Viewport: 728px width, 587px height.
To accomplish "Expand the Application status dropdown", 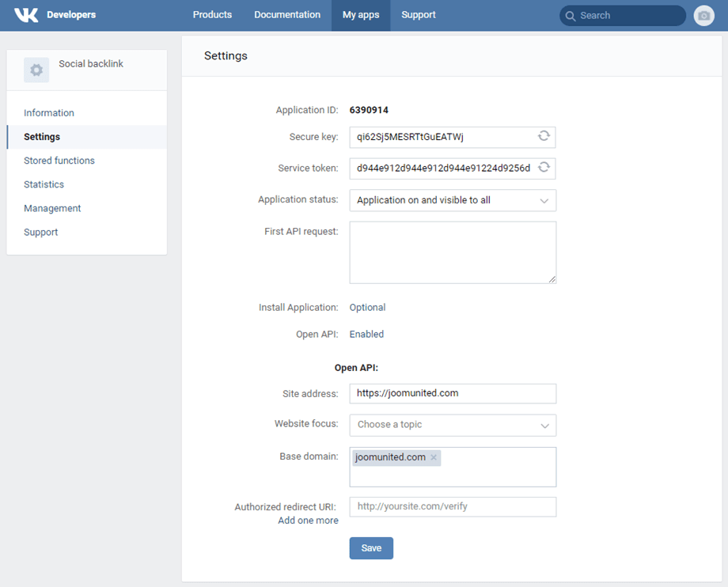I will pyautogui.click(x=453, y=200).
